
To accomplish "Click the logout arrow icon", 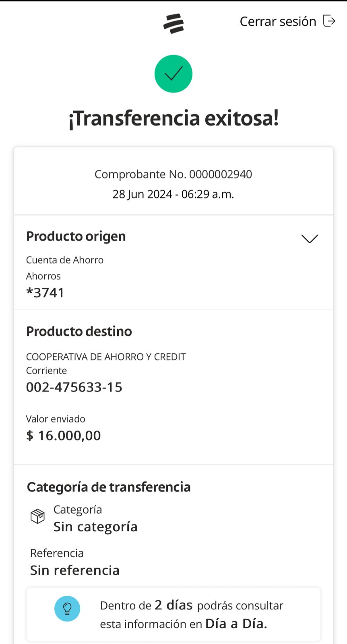I will coord(329,21).
